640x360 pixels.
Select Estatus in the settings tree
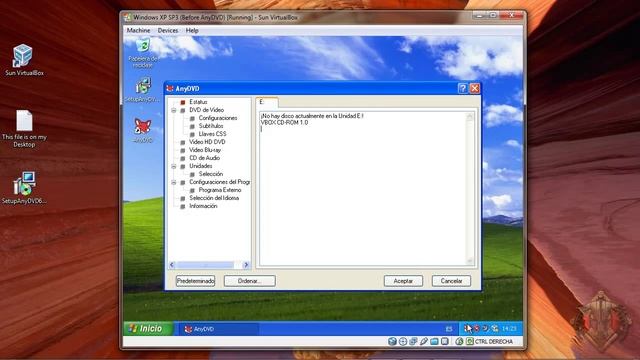pos(198,102)
